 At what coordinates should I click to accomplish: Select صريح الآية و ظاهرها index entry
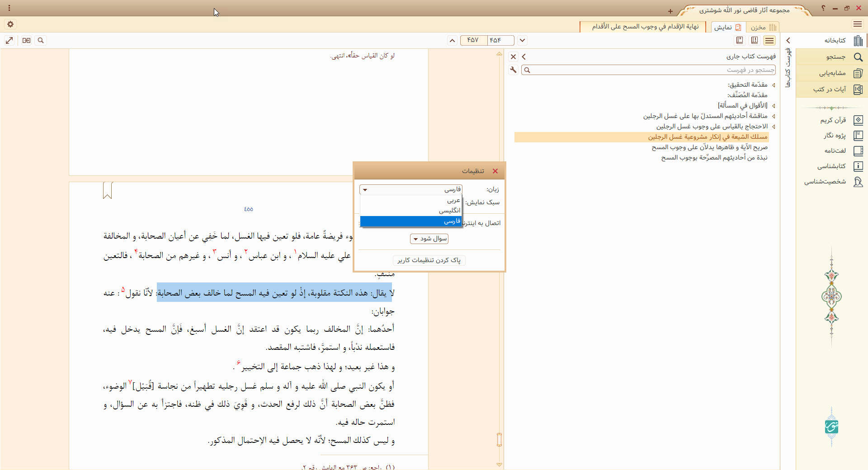pyautogui.click(x=709, y=147)
